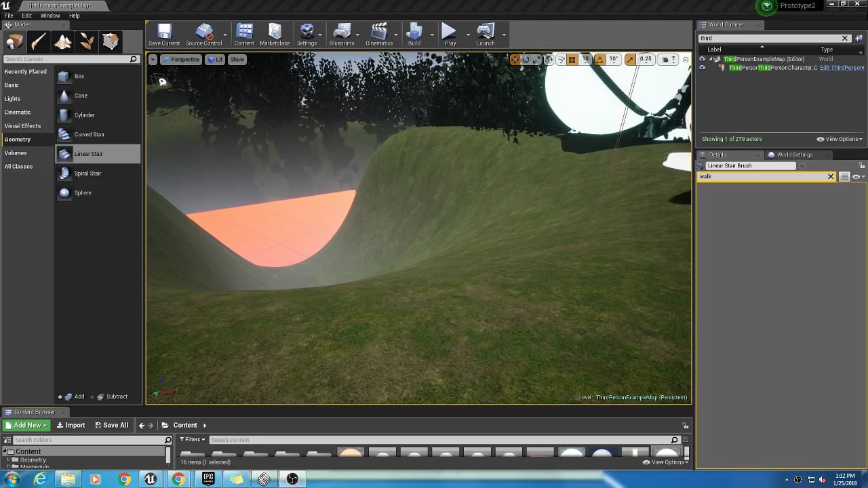Screen dimensions: 868x488
Task: Open grid snap value 10 dropdown
Action: [x=585, y=60]
